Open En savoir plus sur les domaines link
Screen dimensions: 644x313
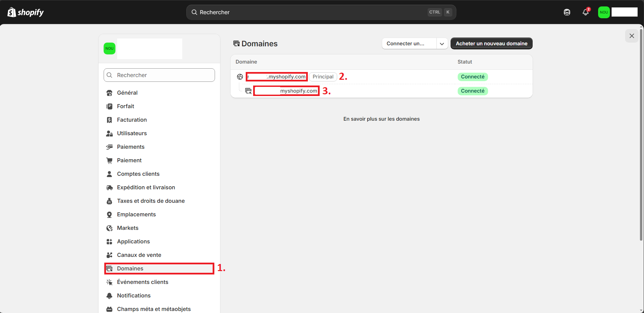[381, 119]
